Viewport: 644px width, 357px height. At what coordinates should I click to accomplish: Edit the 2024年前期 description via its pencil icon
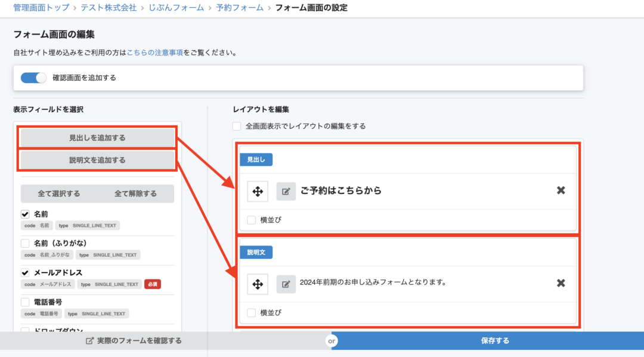click(x=286, y=284)
